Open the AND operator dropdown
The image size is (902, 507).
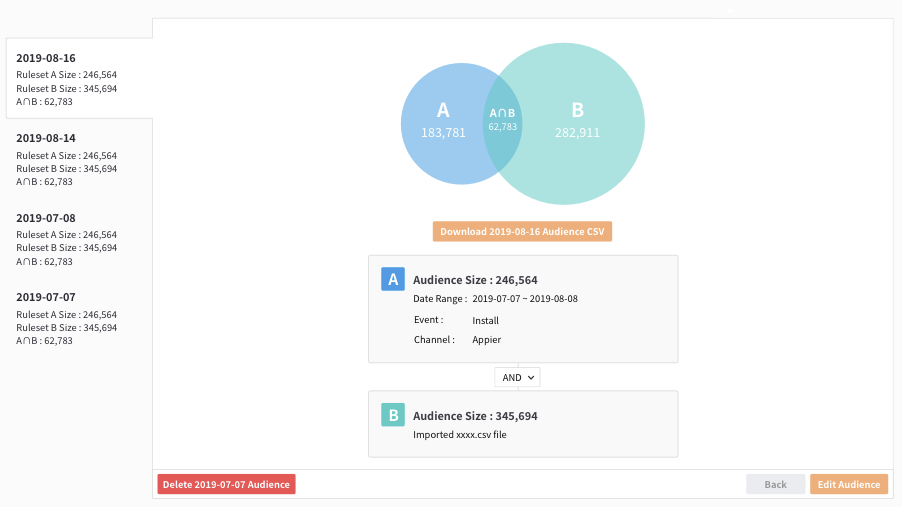click(x=517, y=378)
